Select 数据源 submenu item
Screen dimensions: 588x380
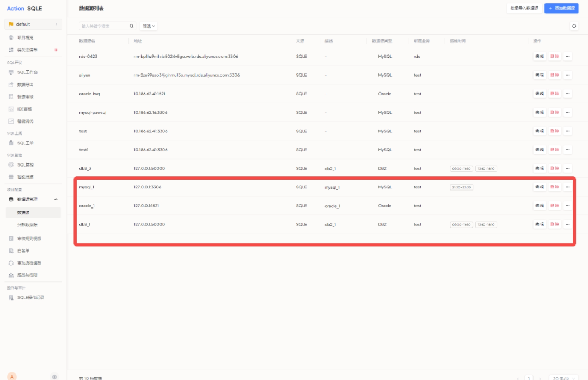[33, 213]
